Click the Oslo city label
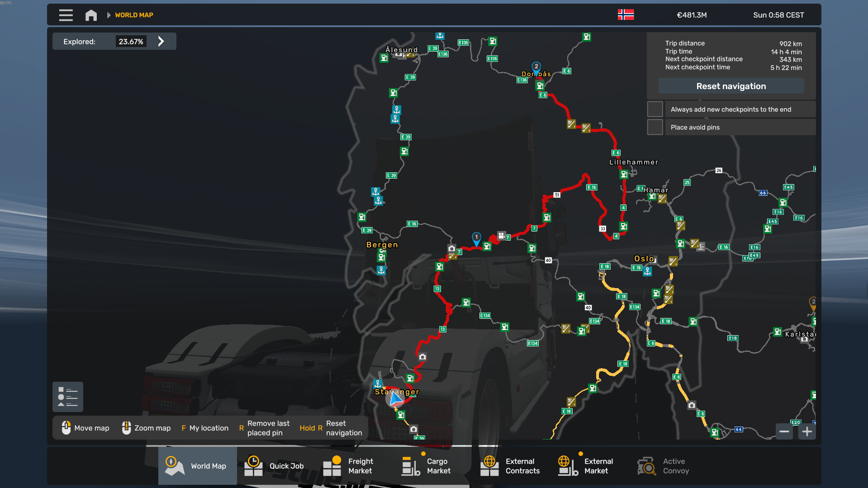The height and width of the screenshot is (488, 868). [644, 259]
